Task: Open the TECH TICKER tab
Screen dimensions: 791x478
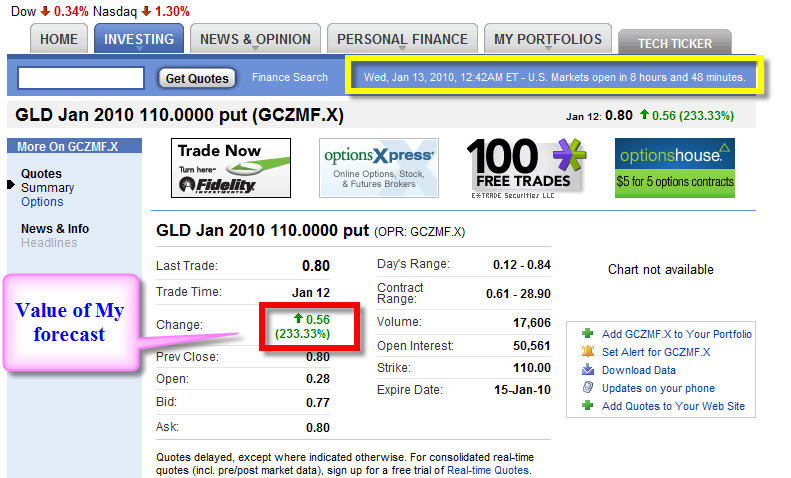Action: pos(675,43)
